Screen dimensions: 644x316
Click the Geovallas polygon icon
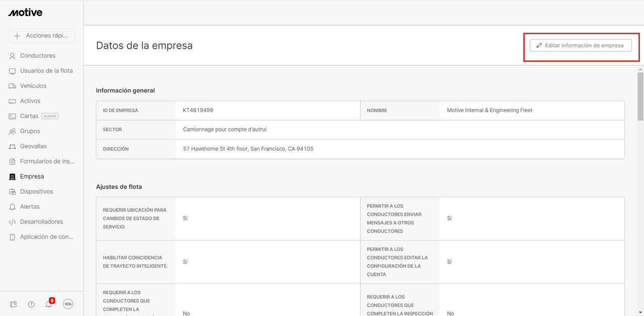click(x=13, y=146)
